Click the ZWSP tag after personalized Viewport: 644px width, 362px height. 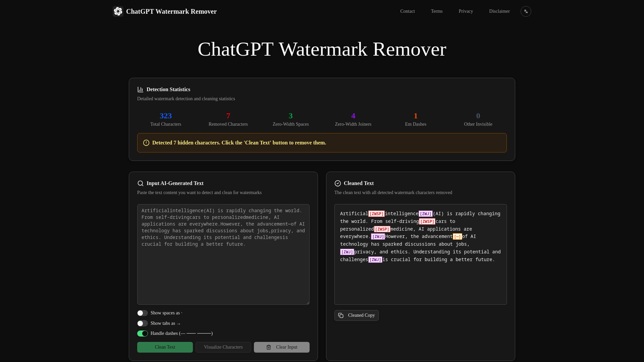pos(382,229)
